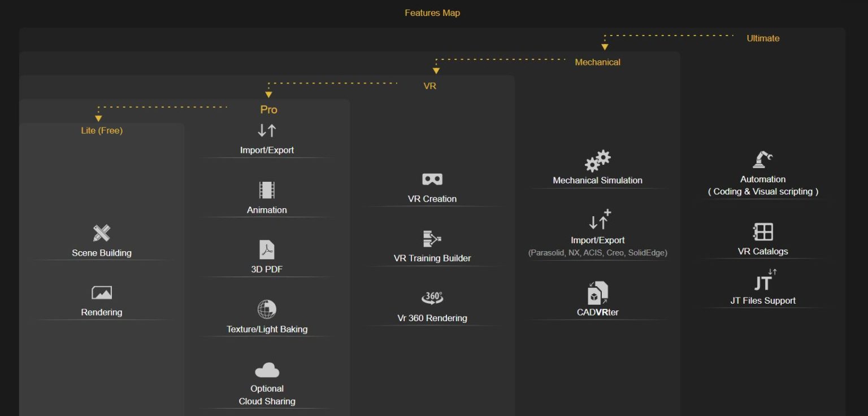868x416 pixels.
Task: Click the VR Catalogs grid icon
Action: point(762,232)
